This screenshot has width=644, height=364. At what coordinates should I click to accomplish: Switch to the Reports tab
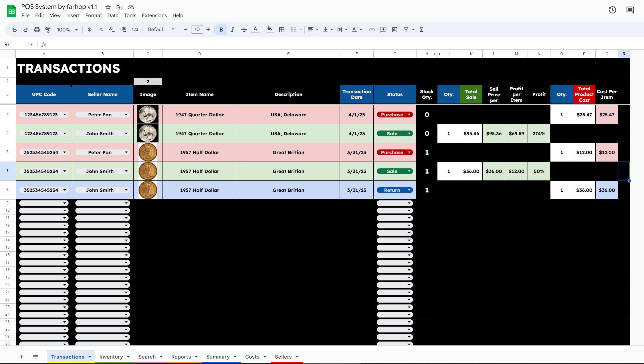181,357
